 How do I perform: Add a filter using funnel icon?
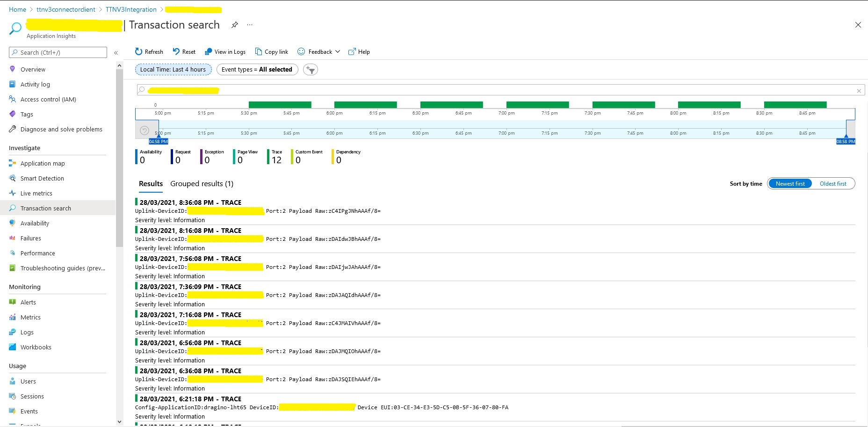[311, 70]
